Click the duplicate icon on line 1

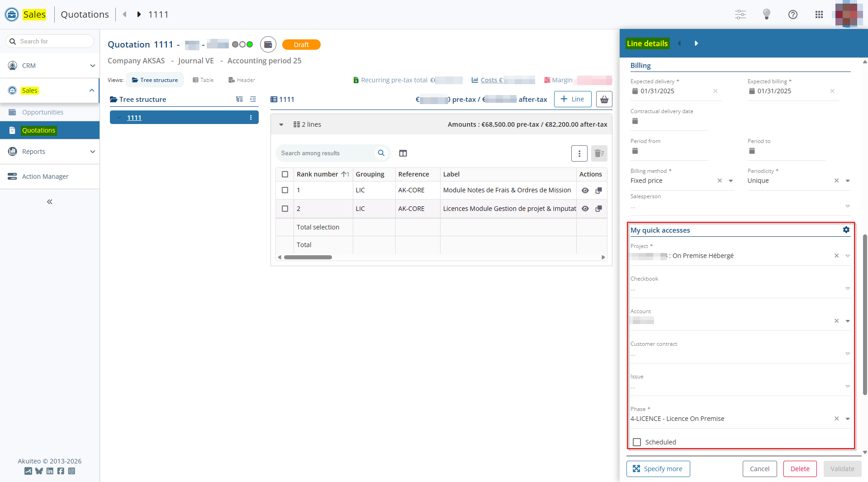click(598, 191)
